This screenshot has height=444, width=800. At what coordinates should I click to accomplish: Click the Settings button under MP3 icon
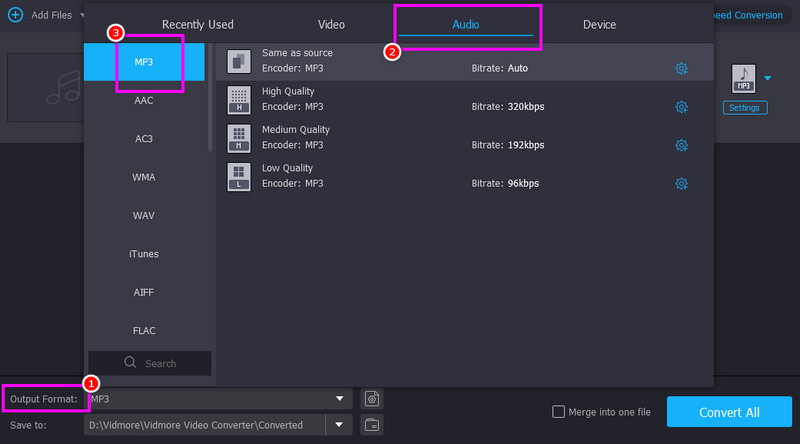tap(745, 108)
